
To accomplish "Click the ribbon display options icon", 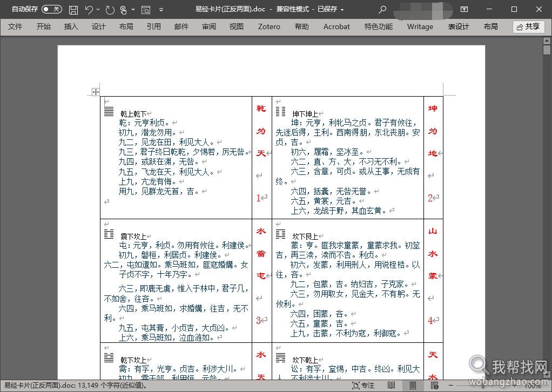I will pos(465,9).
